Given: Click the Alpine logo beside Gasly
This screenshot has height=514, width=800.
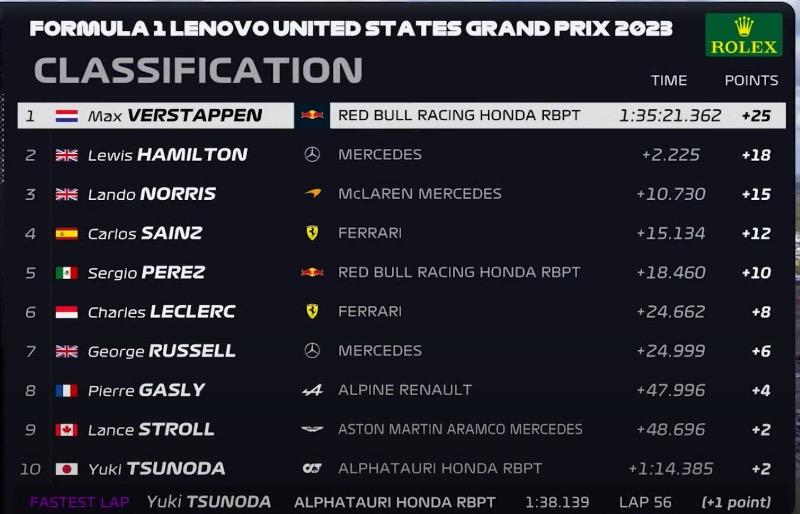Looking at the screenshot, I should [312, 390].
